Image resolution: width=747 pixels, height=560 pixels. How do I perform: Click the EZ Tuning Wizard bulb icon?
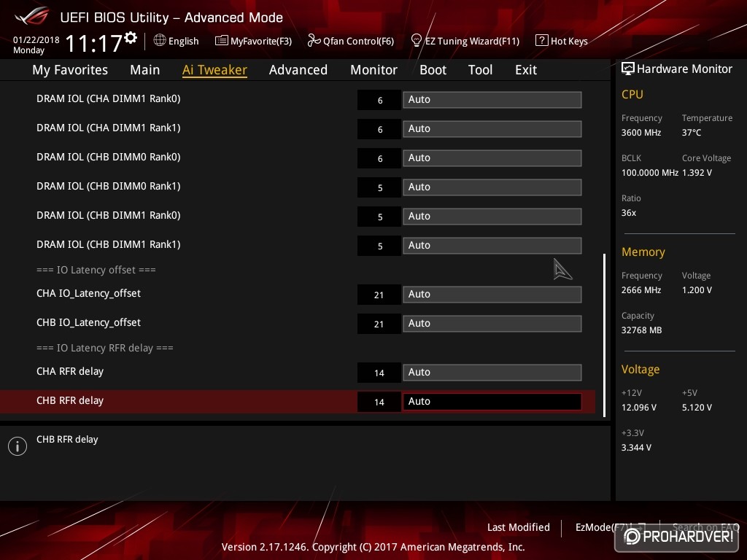pos(416,41)
